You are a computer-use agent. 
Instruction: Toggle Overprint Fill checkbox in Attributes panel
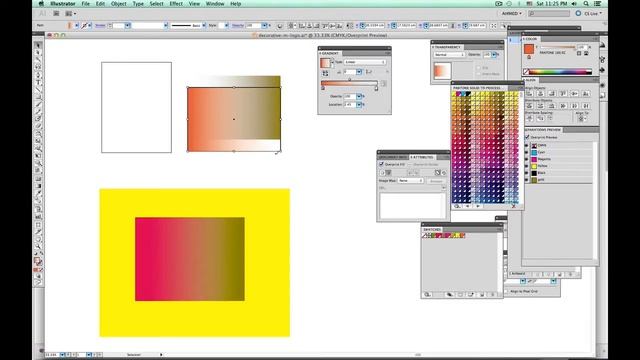coord(381,164)
